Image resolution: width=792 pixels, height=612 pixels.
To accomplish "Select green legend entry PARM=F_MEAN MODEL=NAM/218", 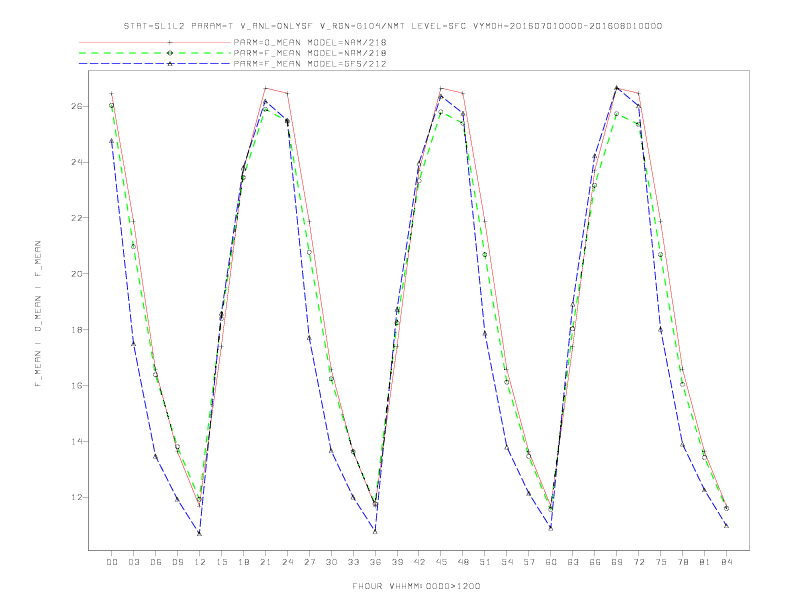I will pyautogui.click(x=310, y=53).
